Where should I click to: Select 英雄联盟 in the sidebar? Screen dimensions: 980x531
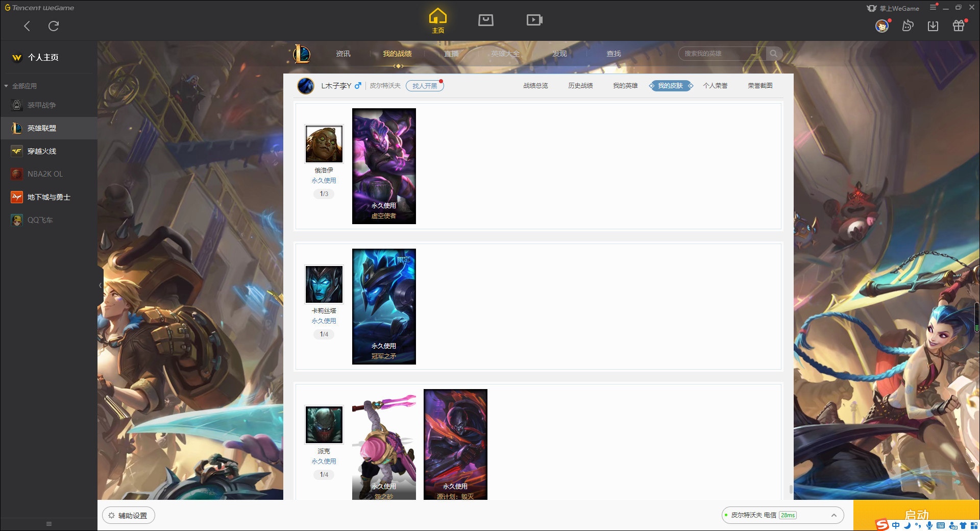[48, 128]
